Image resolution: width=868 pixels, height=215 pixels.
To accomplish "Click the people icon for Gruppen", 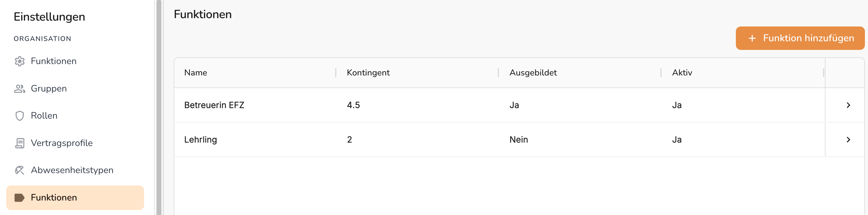I will click(x=19, y=89).
